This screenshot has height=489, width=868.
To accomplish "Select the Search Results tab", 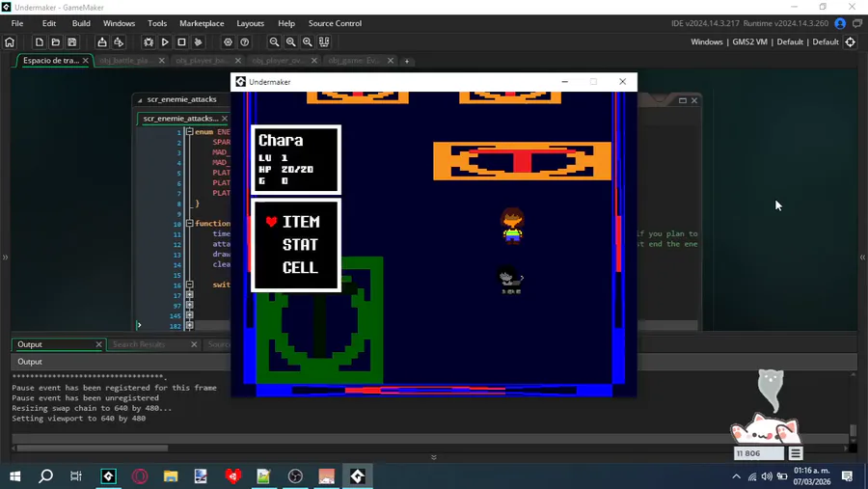I will point(139,344).
